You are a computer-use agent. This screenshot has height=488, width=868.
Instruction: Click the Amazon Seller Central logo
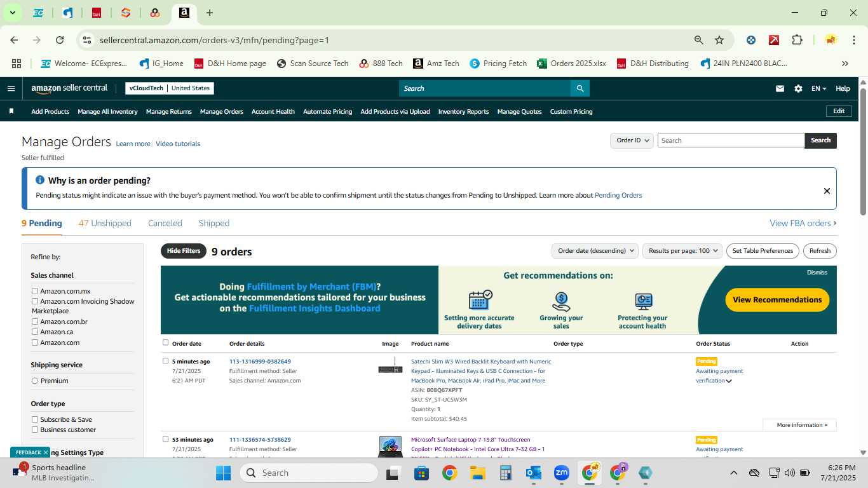click(69, 88)
